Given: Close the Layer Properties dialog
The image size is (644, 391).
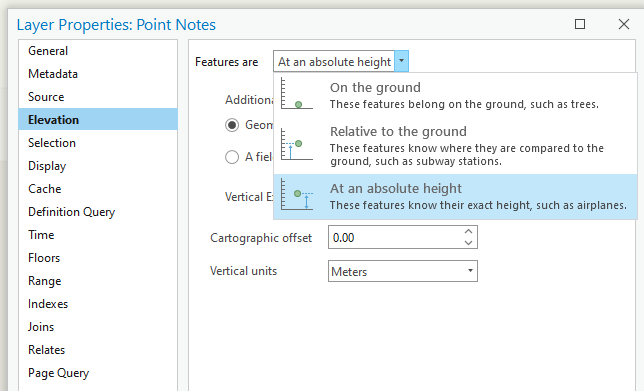Looking at the screenshot, I should point(623,24).
